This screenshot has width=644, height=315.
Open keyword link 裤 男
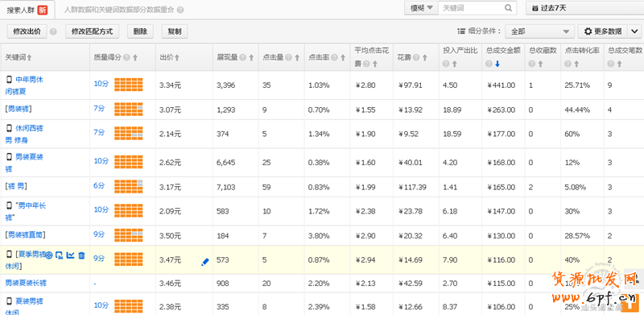tap(16, 186)
